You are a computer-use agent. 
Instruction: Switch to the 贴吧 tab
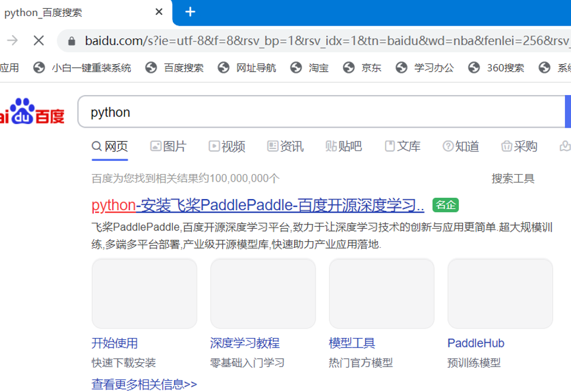click(x=344, y=146)
